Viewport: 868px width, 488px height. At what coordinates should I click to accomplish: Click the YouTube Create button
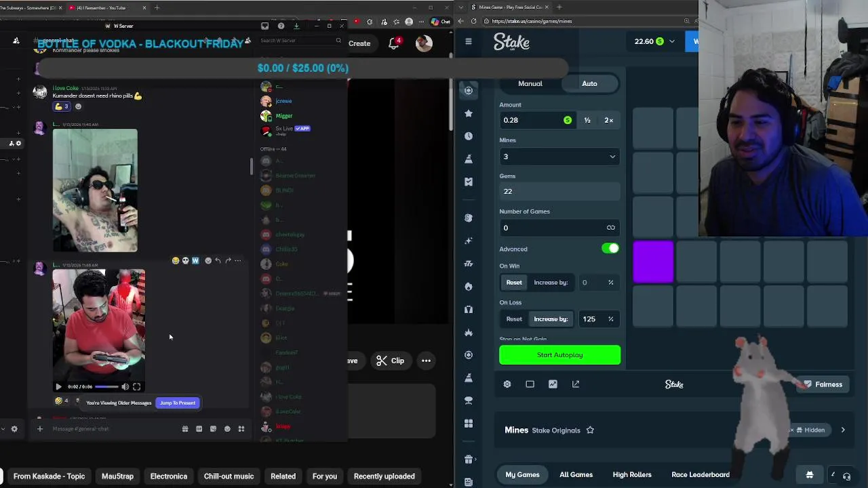(359, 43)
